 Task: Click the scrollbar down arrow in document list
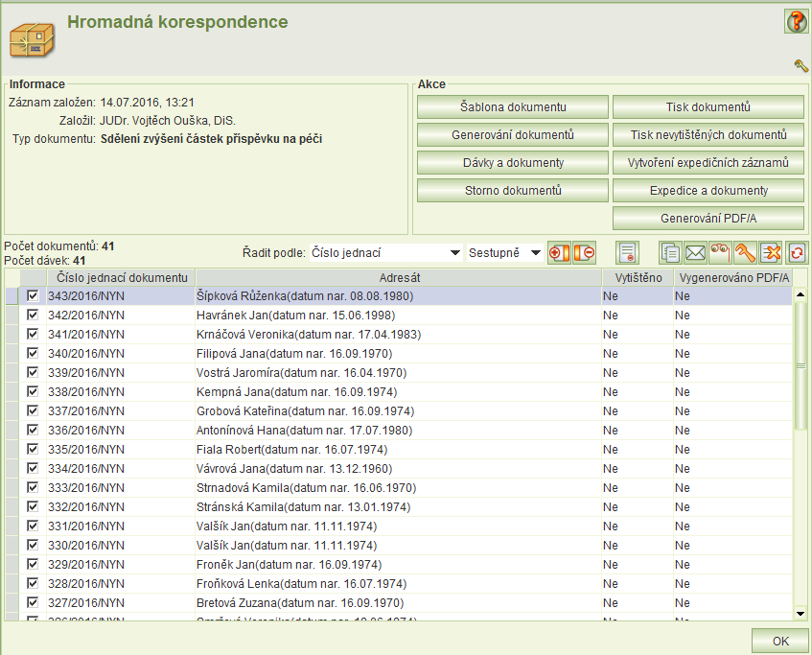[800, 613]
